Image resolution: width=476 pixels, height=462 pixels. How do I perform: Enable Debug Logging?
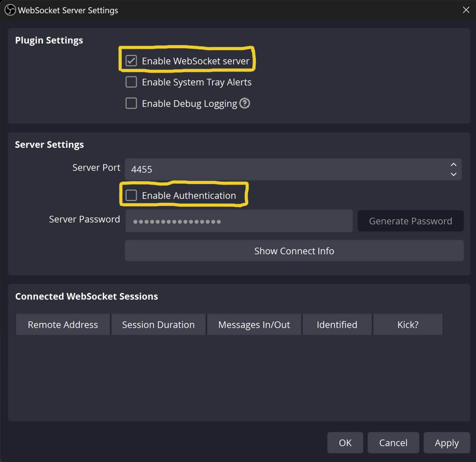[x=131, y=103]
